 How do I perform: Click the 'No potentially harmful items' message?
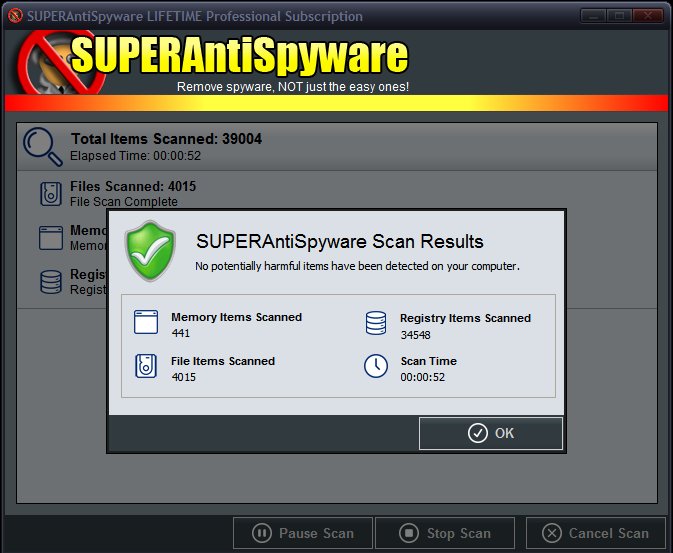click(x=358, y=266)
